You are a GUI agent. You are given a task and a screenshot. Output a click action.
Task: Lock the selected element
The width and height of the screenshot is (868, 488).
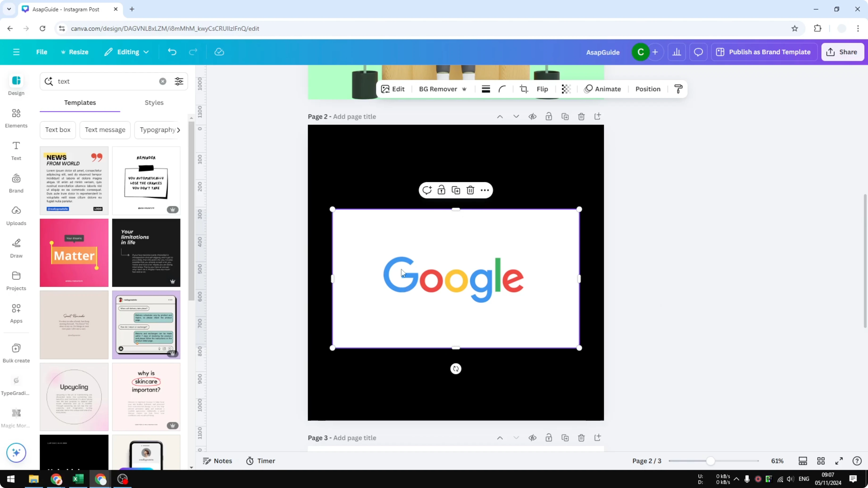[441, 190]
